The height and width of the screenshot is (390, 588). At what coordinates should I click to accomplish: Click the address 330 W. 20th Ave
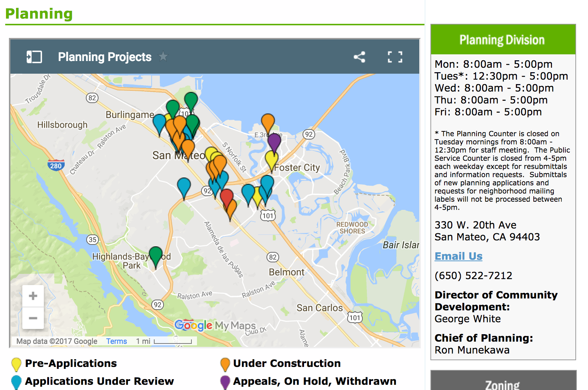coord(475,225)
